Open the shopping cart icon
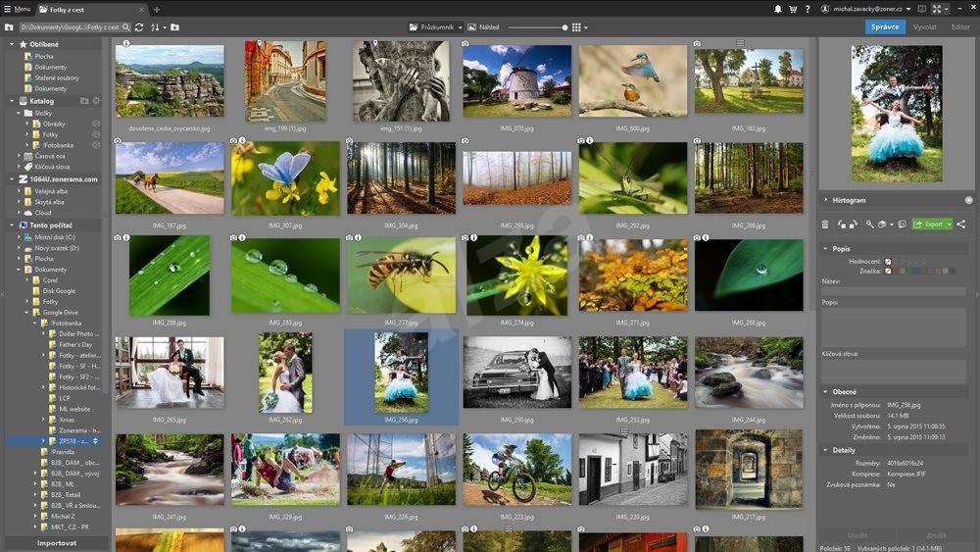This screenshot has width=980, height=552. [793, 9]
